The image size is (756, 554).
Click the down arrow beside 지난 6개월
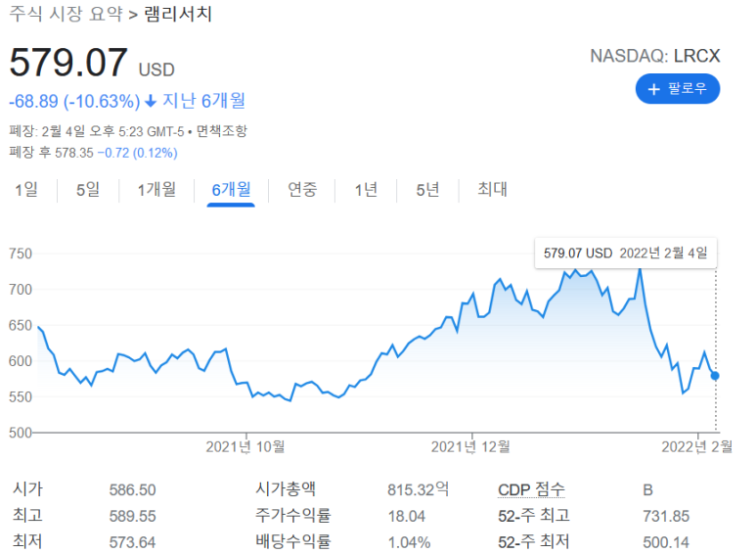(x=151, y=102)
